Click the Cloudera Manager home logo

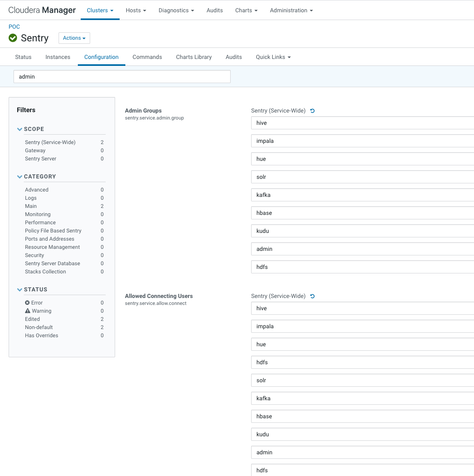pyautogui.click(x=42, y=10)
